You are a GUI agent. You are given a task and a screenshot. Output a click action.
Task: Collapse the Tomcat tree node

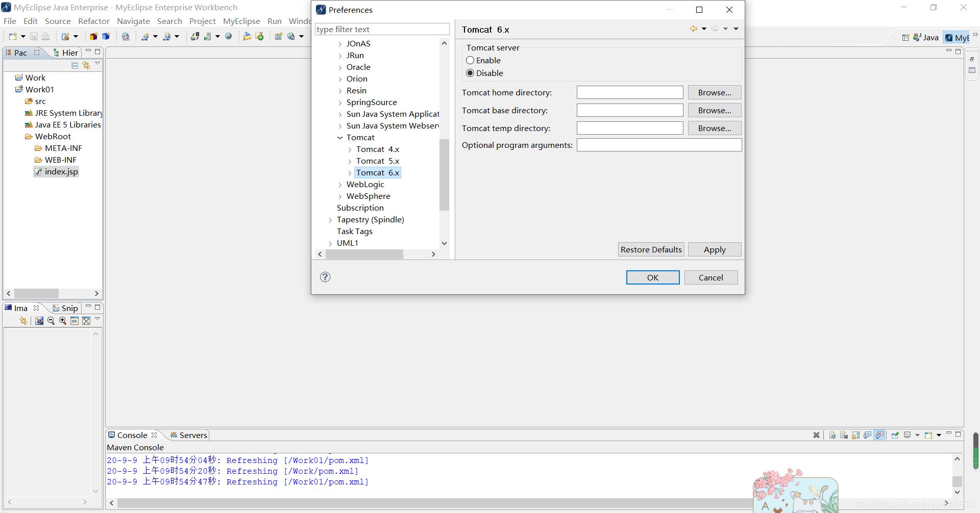tap(340, 138)
